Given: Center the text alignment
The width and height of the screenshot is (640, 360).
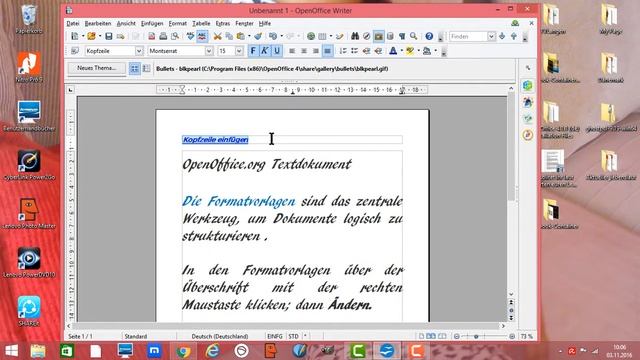Looking at the screenshot, I should pyautogui.click(x=304, y=51).
